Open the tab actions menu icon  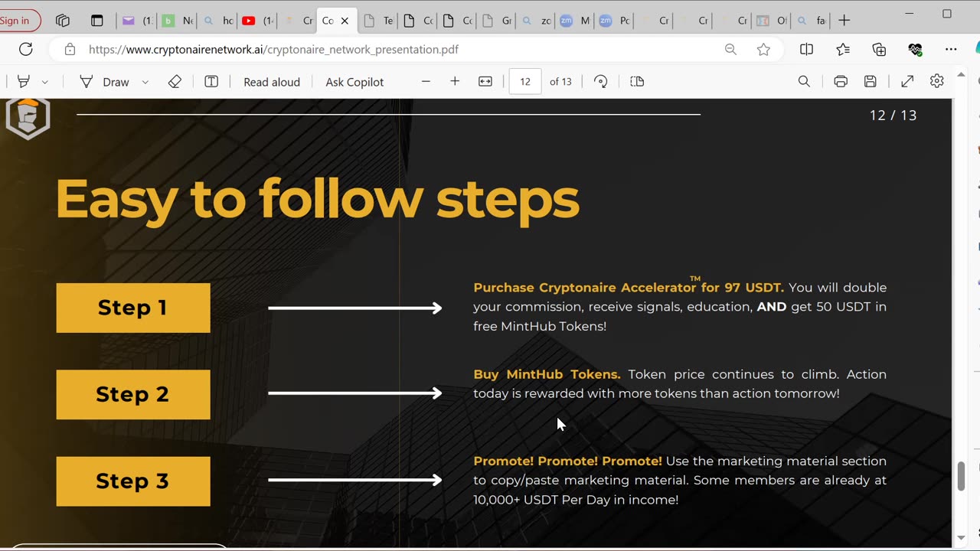coord(97,21)
